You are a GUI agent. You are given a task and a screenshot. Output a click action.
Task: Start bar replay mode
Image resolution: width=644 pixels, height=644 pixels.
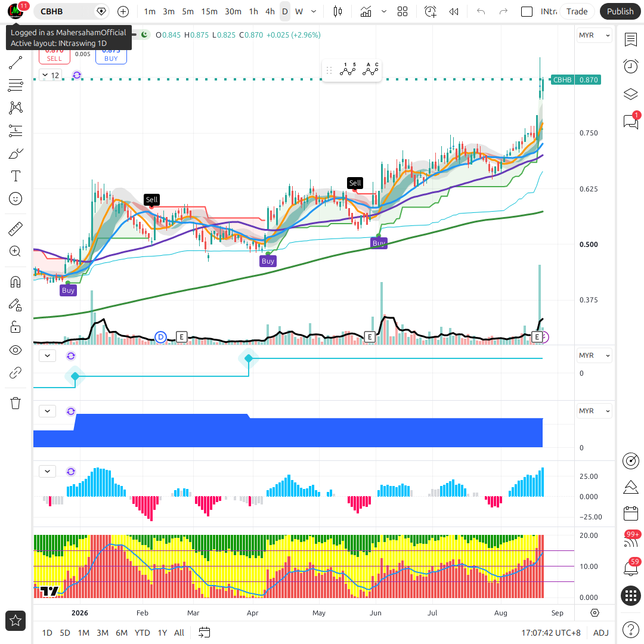453,11
